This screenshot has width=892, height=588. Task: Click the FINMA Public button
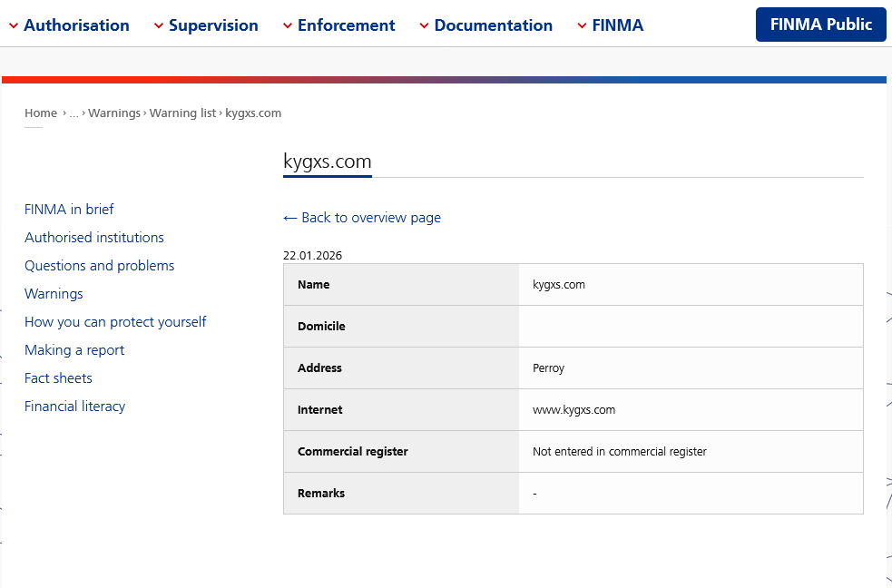tap(820, 24)
